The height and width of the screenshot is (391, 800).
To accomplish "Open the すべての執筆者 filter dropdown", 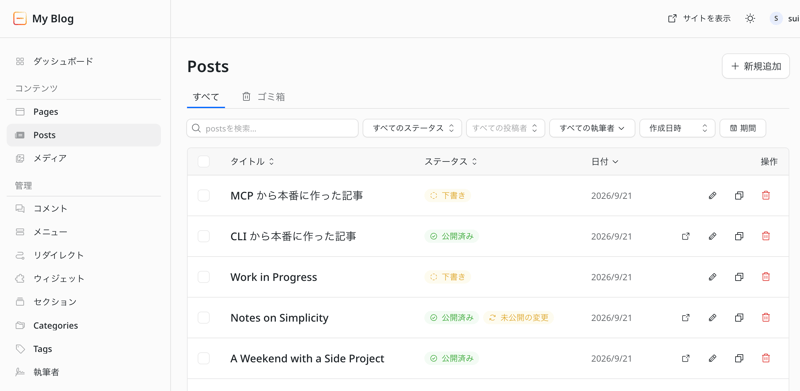I will pos(592,128).
